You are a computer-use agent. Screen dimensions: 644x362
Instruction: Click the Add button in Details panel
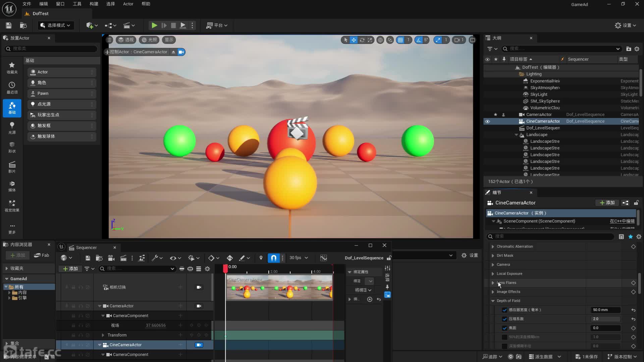tap(607, 203)
